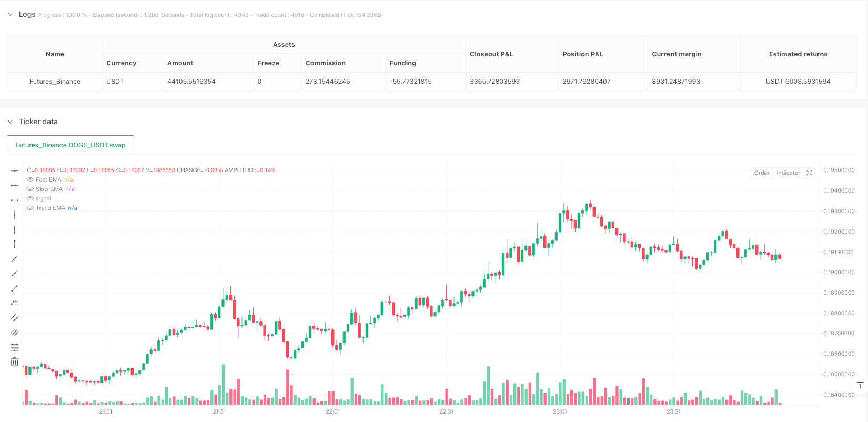868x422 pixels.
Task: Collapse the Logs section
Action: pos(10,14)
